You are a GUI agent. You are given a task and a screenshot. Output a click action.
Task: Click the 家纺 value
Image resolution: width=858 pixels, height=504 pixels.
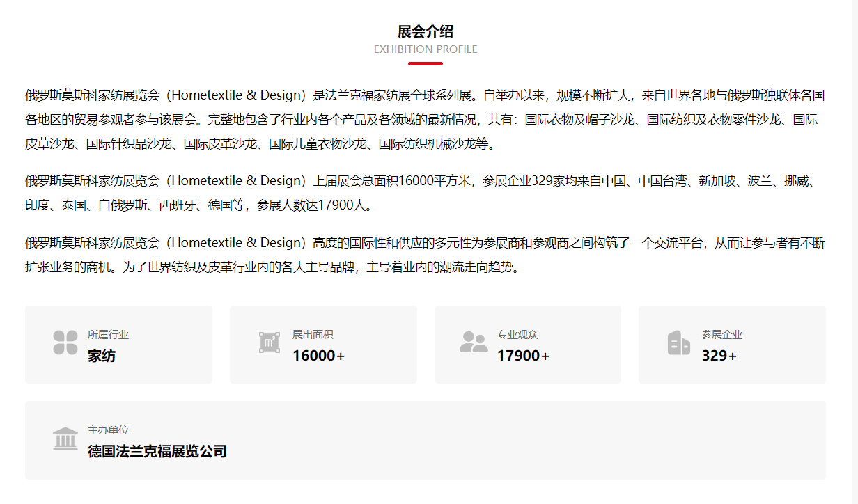pos(102,356)
